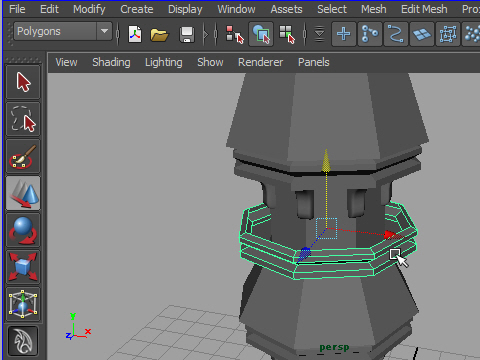The height and width of the screenshot is (360, 480).
Task: Open the viewport View menu
Action: (x=66, y=62)
